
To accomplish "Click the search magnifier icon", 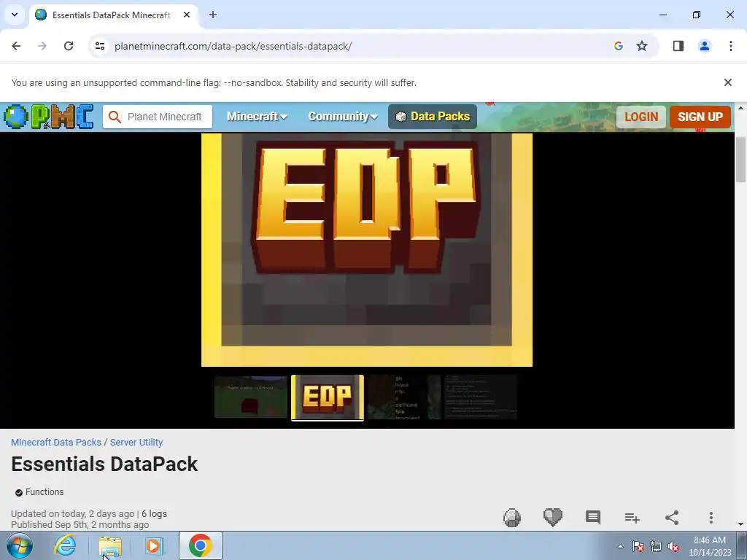I will 115,117.
